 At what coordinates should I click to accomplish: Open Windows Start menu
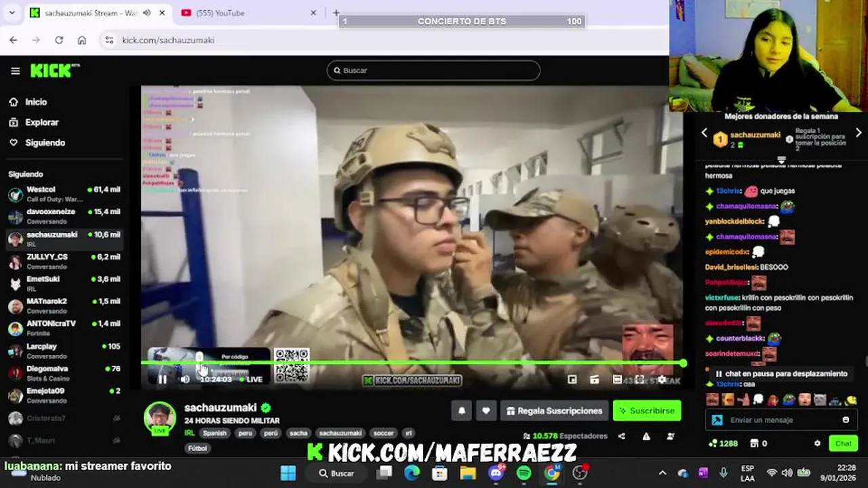[x=288, y=473]
